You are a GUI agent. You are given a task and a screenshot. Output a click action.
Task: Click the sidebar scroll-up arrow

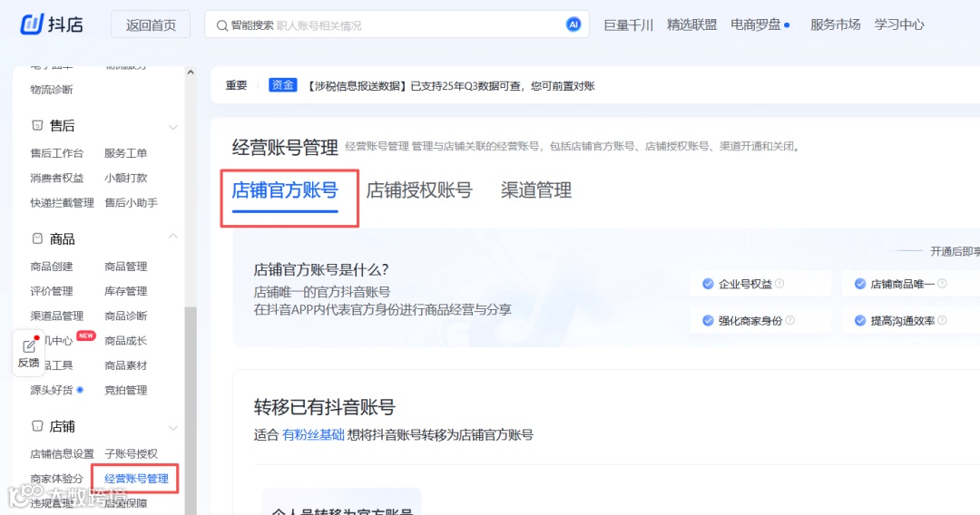(191, 73)
